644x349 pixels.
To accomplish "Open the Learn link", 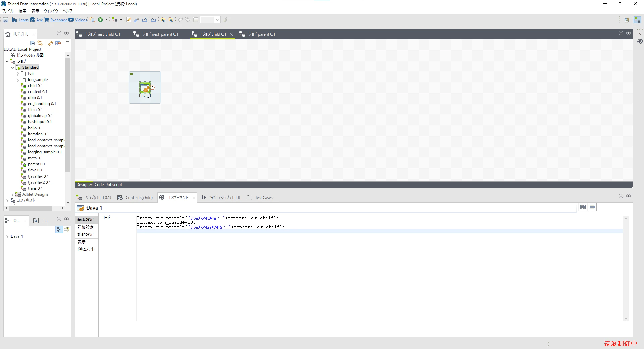I will pos(23,20).
